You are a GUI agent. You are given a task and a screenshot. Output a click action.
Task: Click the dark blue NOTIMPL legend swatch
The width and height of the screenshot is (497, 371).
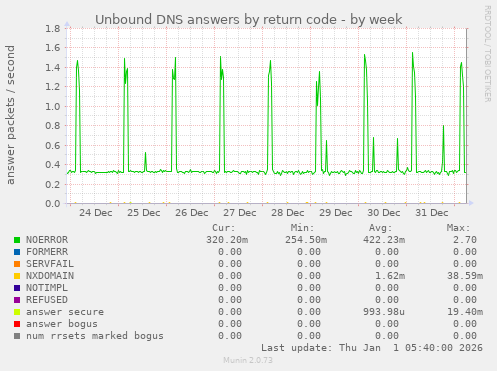(17, 288)
